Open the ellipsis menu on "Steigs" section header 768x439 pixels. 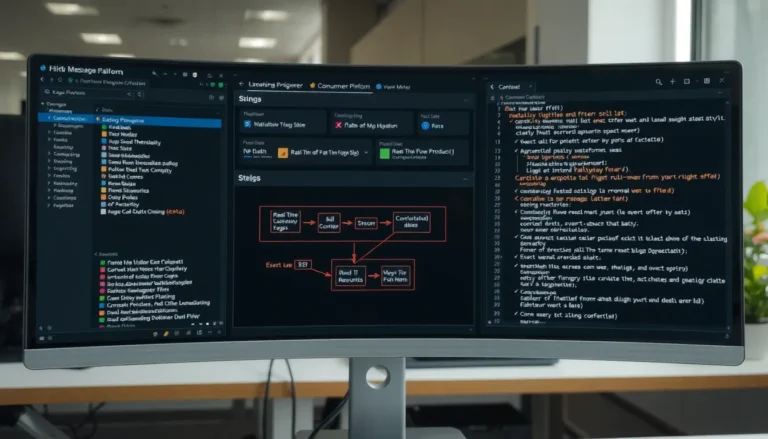(465, 179)
